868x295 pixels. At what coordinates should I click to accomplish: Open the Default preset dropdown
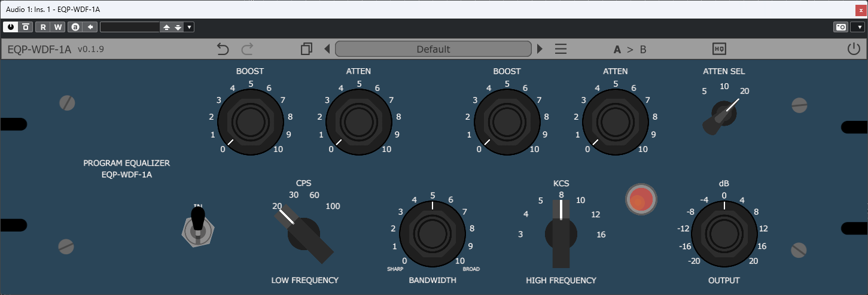[x=433, y=49]
